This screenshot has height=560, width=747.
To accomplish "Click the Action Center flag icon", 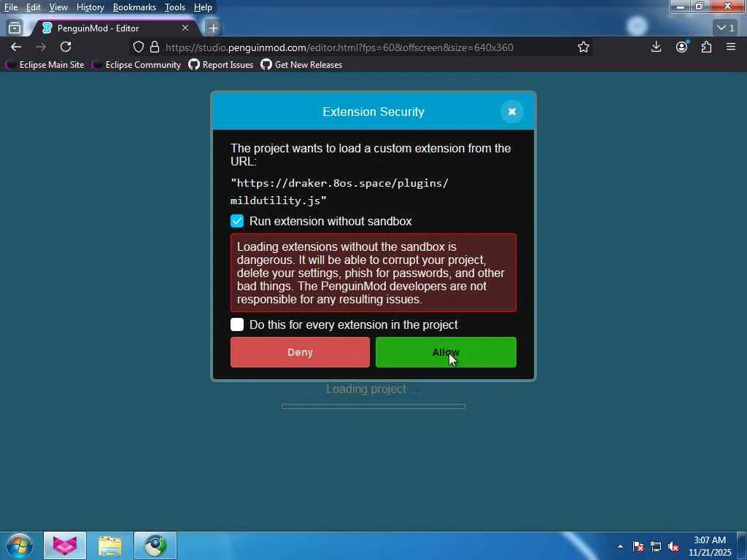I will pos(638,546).
